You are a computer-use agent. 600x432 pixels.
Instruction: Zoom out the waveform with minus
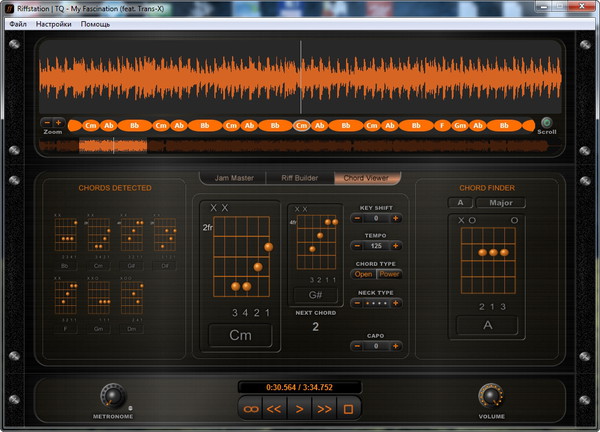(46, 122)
